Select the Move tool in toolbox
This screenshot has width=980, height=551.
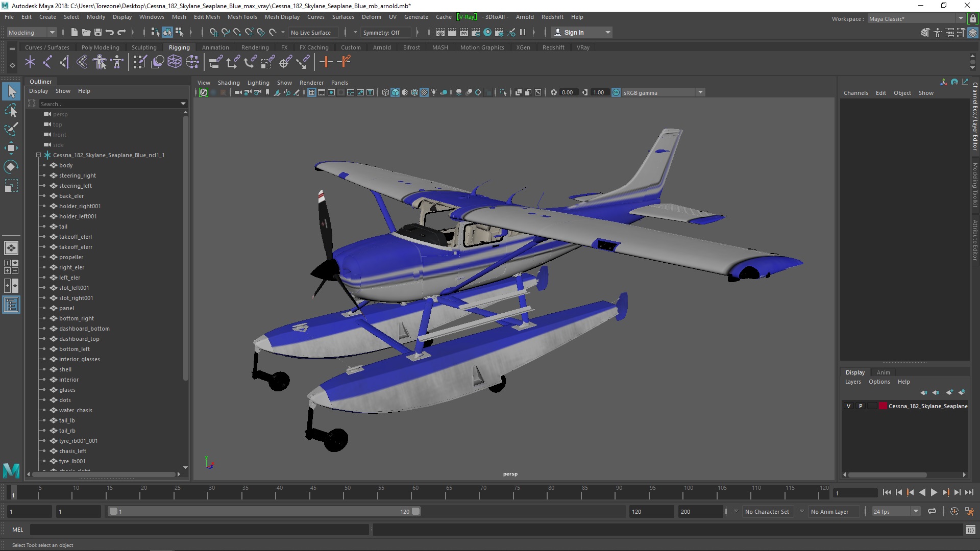(x=11, y=148)
